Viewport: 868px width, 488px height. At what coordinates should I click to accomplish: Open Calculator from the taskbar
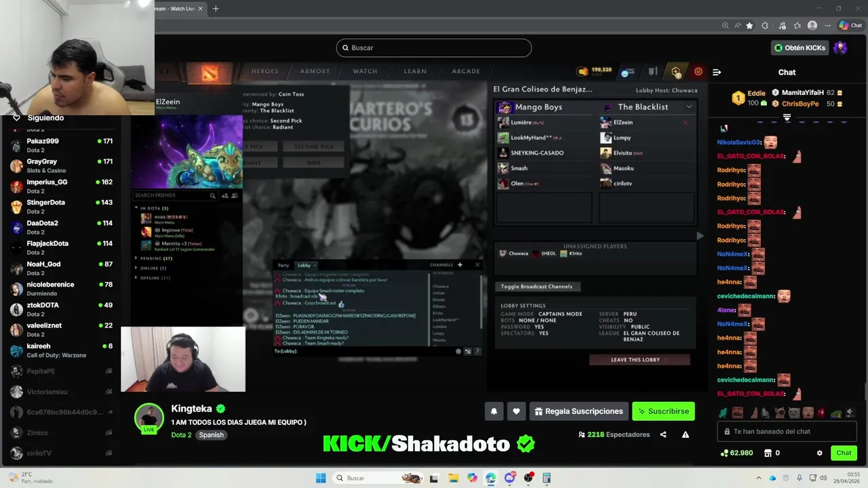[x=547, y=478]
